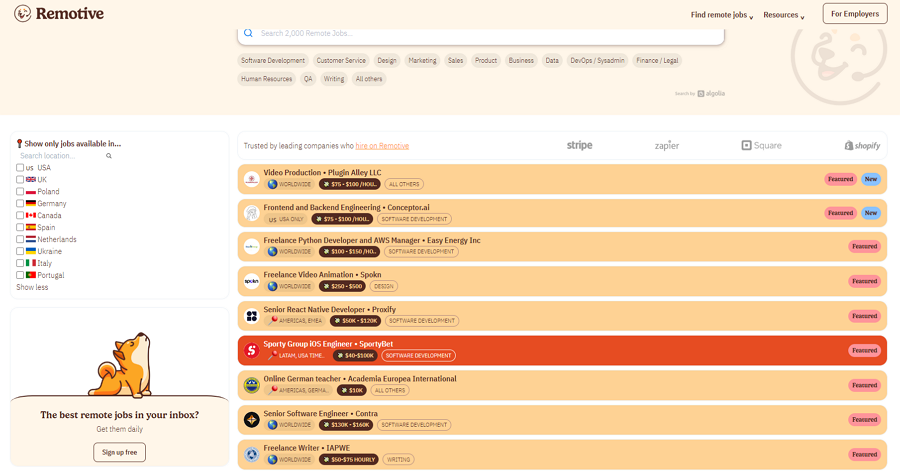Expand the Resources menu

click(x=784, y=15)
